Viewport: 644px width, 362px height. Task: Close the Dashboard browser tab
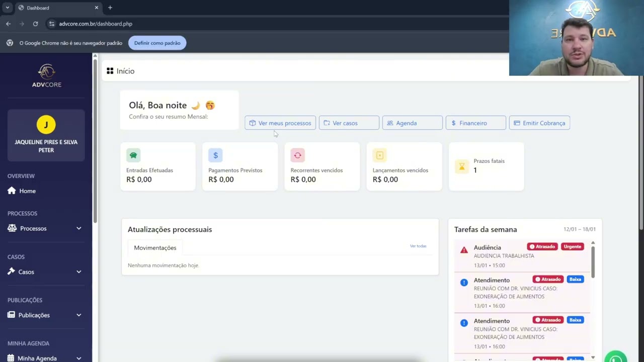click(x=97, y=8)
